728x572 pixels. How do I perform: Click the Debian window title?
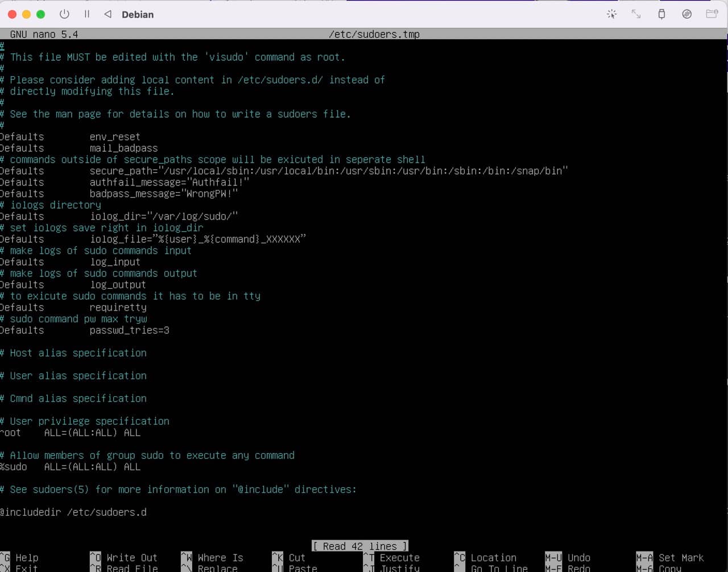138,14
